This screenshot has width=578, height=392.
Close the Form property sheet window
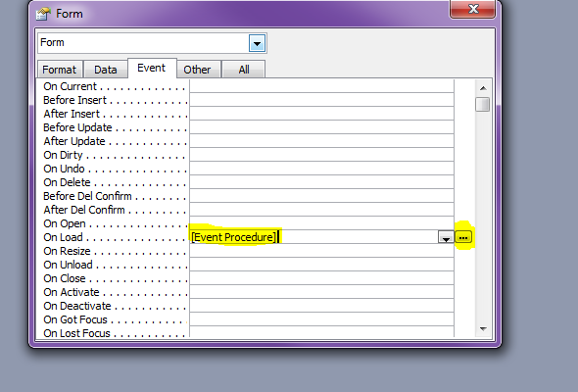(472, 9)
